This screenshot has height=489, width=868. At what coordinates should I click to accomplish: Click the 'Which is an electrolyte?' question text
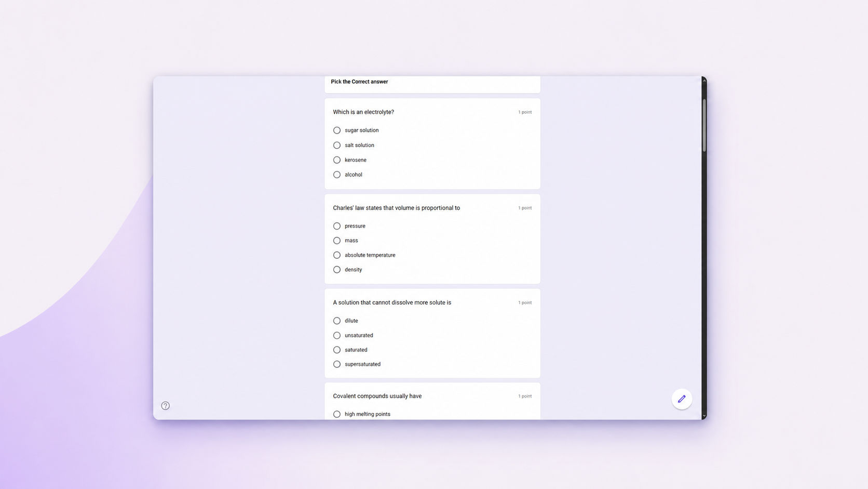363,112
